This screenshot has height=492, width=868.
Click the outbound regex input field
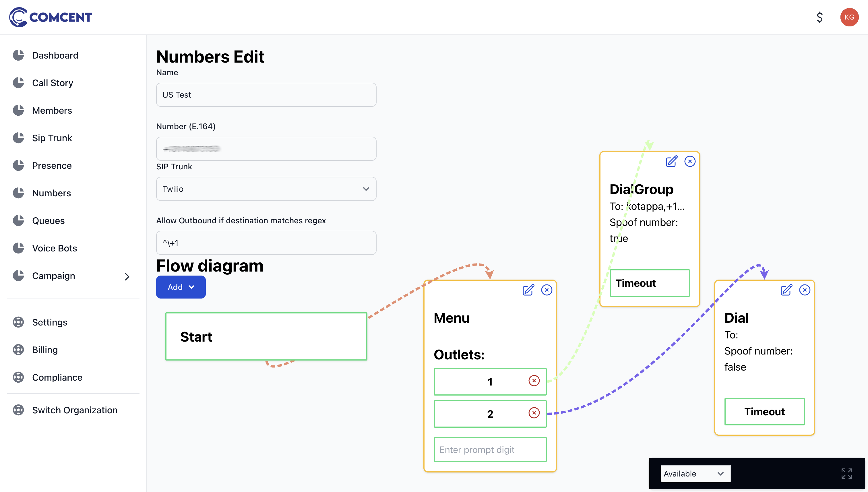coord(266,243)
